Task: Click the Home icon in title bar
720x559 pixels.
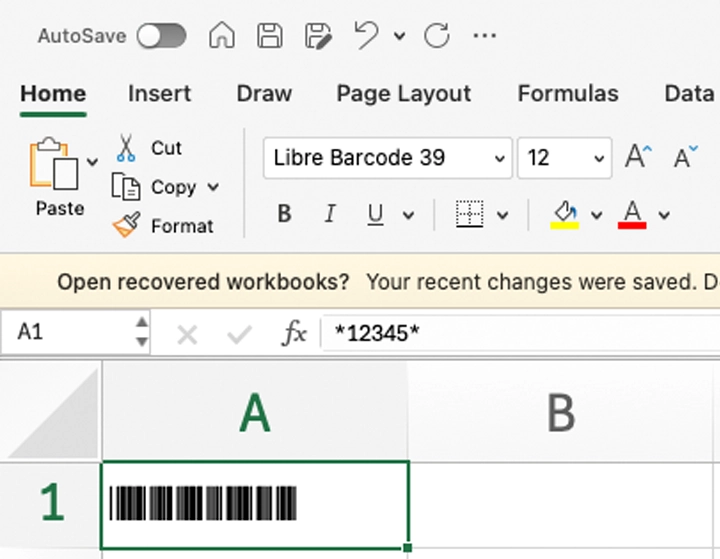Action: (x=222, y=35)
